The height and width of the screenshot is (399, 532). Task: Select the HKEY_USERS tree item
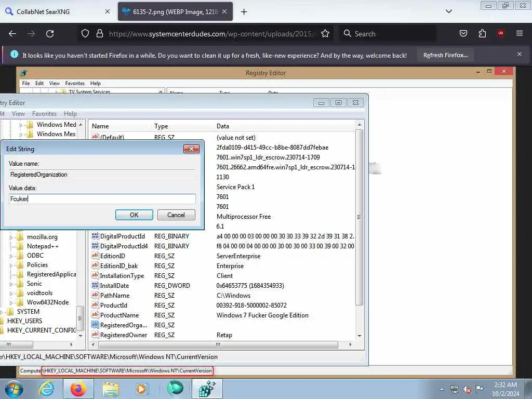point(24,321)
